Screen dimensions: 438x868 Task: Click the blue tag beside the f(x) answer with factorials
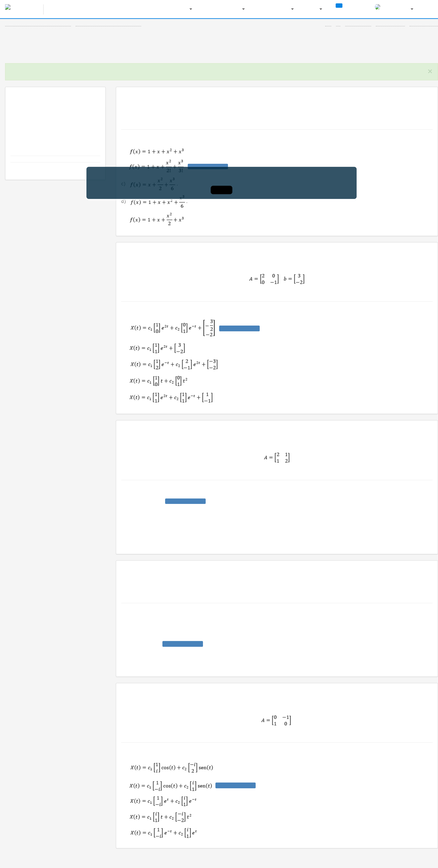[x=208, y=166]
